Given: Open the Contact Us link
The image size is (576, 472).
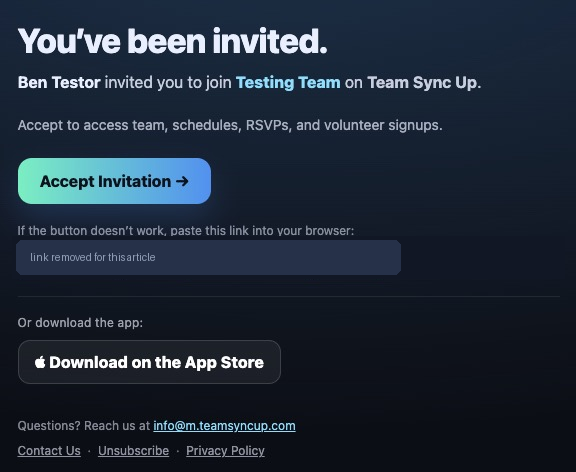Looking at the screenshot, I should click(x=49, y=451).
